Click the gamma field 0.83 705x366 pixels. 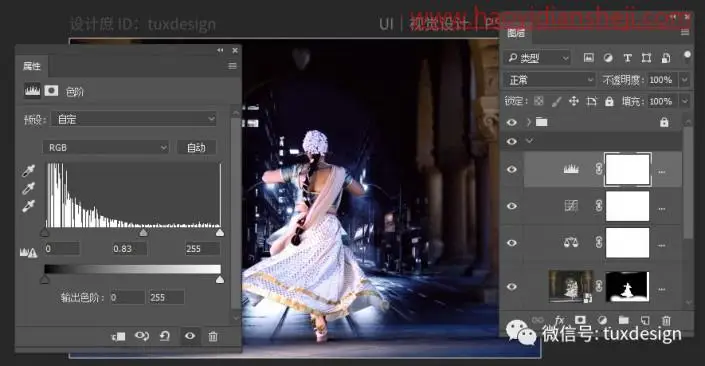(129, 249)
